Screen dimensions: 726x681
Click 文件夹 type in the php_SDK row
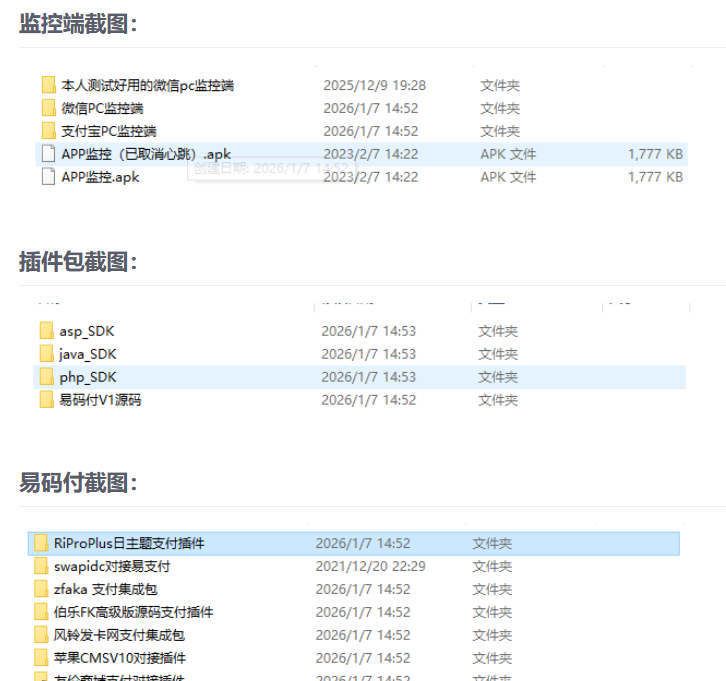coord(498,377)
